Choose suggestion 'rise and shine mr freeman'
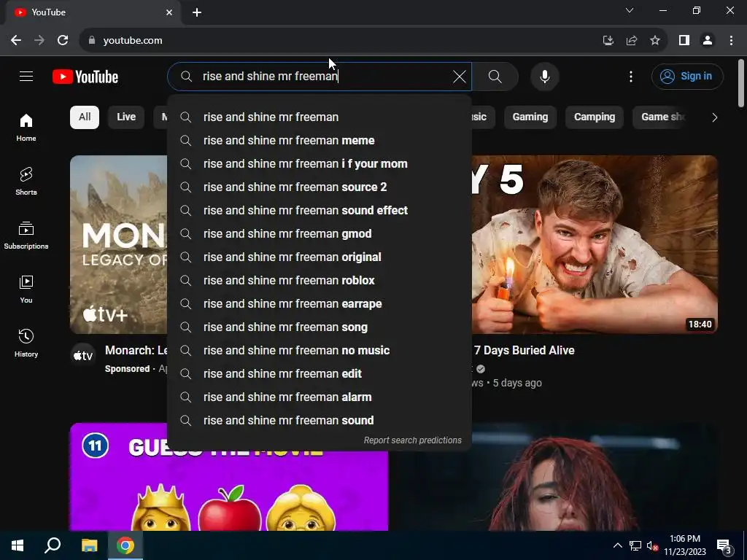747x560 pixels. click(320, 117)
